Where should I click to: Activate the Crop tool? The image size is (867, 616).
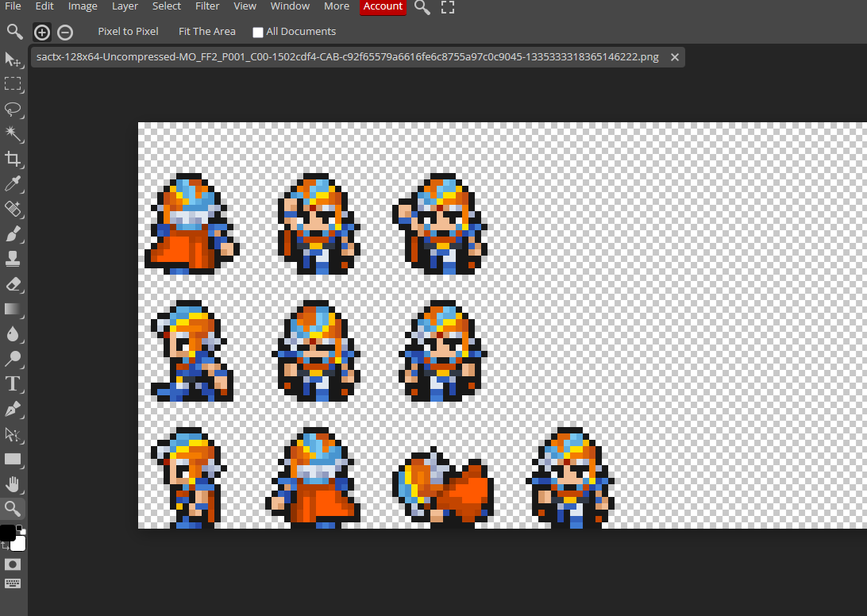point(13,159)
